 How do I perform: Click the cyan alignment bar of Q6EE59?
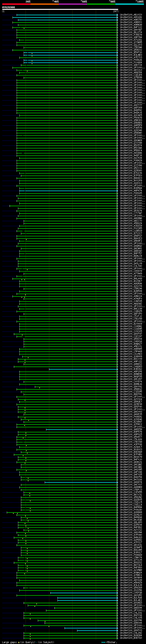coord(82,429)
